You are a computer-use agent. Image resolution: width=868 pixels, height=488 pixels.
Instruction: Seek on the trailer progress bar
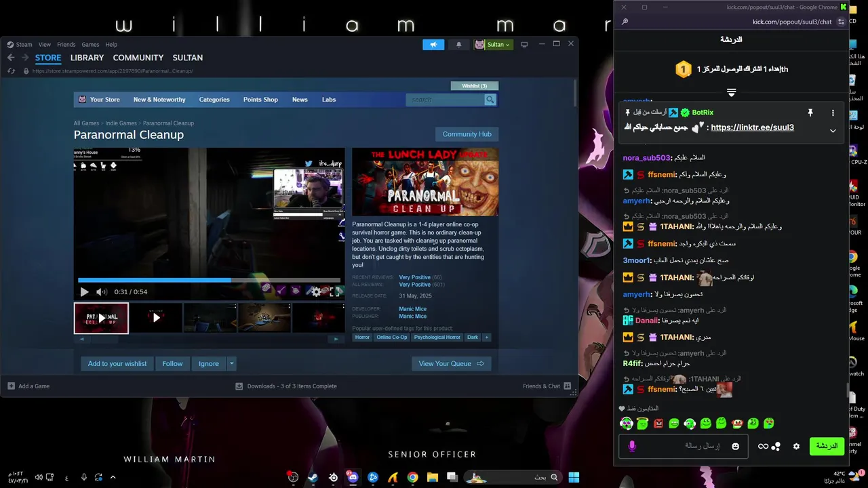click(x=209, y=279)
